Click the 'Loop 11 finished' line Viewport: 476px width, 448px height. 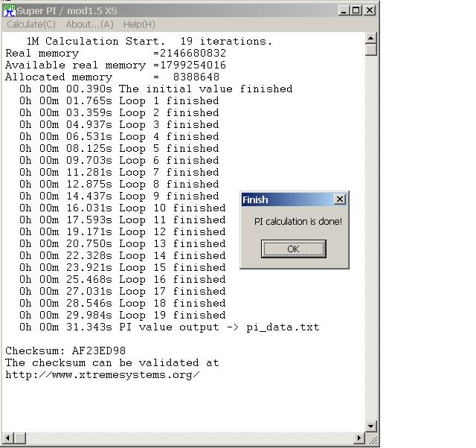coord(122,220)
